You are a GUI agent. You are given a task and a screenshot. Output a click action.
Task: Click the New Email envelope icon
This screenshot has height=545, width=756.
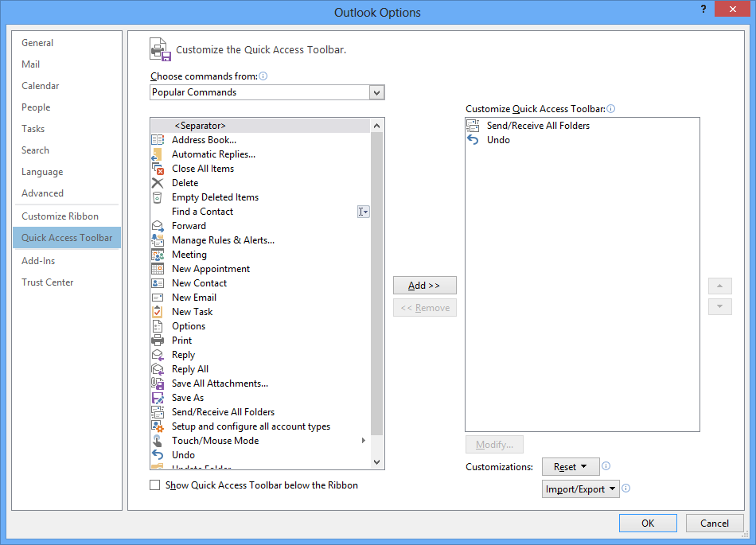click(x=158, y=298)
